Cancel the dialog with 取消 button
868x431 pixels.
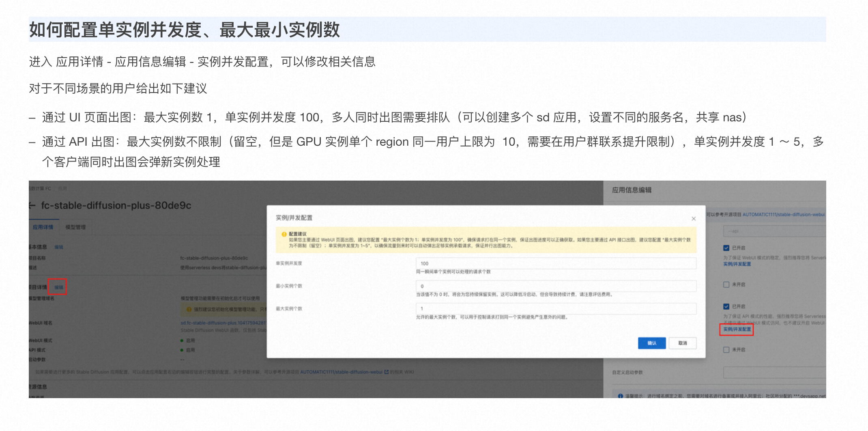(683, 343)
